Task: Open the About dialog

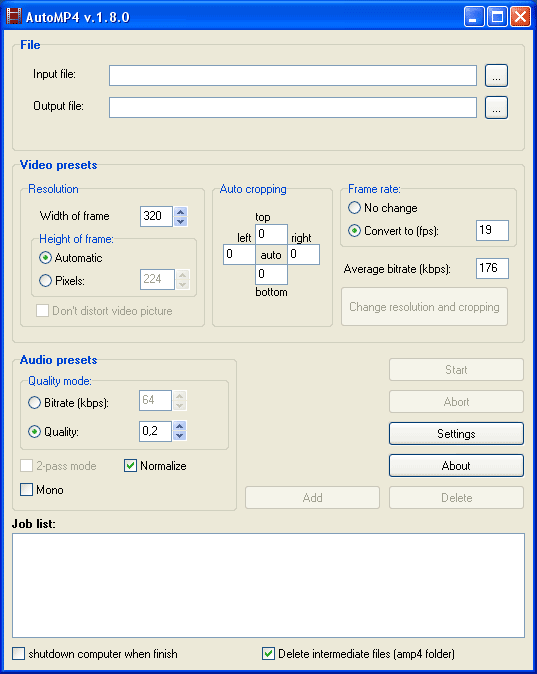Action: [456, 466]
